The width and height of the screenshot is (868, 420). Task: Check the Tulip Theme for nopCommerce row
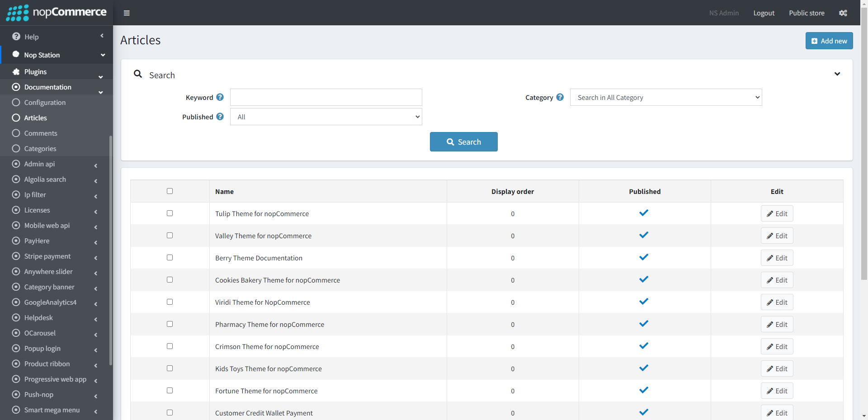170,213
